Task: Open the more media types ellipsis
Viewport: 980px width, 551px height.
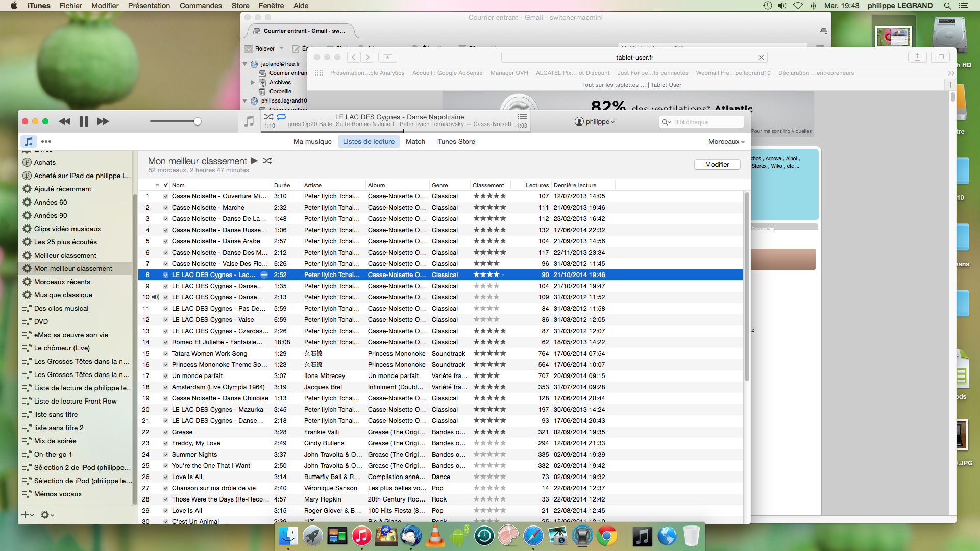Action: pos(46,141)
